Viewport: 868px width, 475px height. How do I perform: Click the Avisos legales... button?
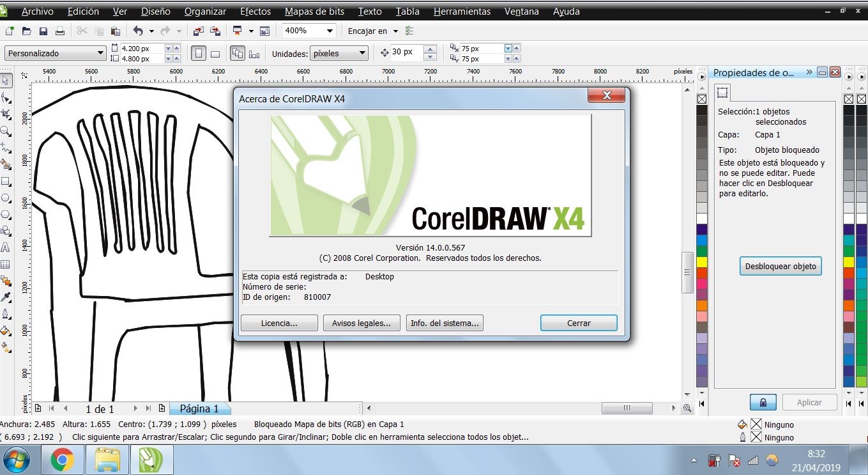point(362,323)
